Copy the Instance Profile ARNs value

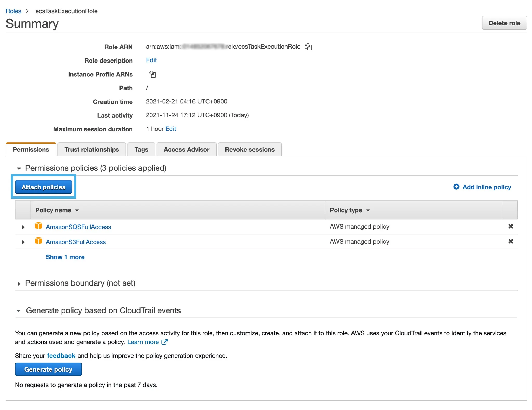pos(152,74)
